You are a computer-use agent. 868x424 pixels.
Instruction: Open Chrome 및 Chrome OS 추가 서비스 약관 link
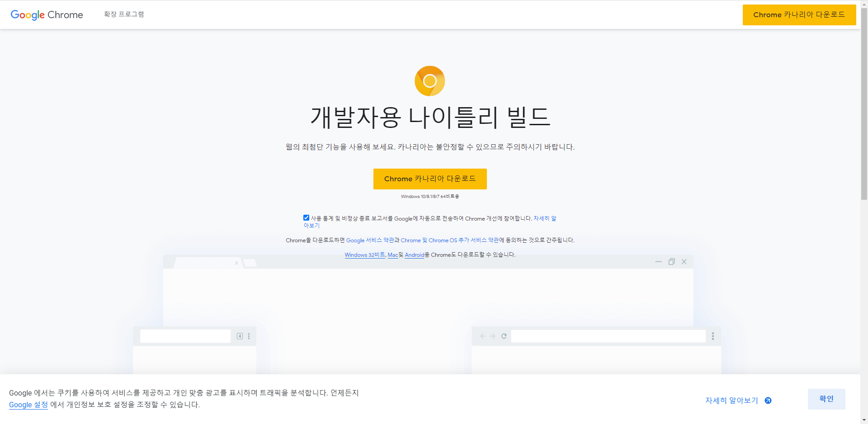[450, 240]
